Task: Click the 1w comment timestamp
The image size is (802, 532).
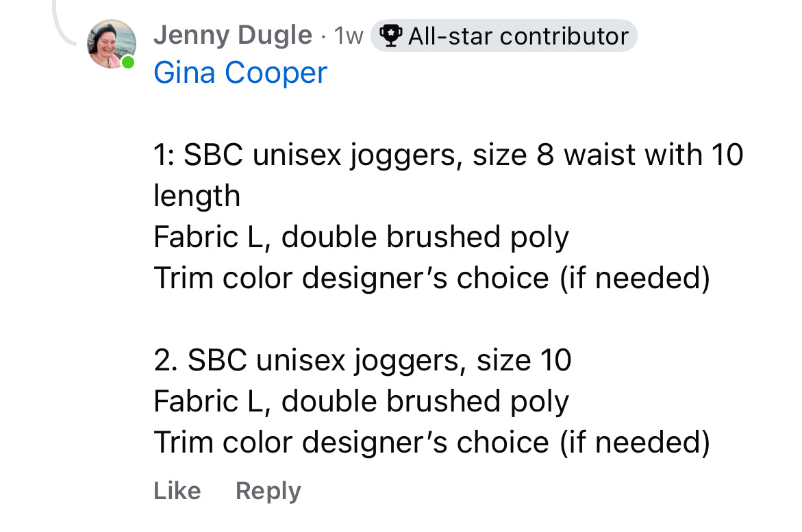Action: (x=348, y=36)
